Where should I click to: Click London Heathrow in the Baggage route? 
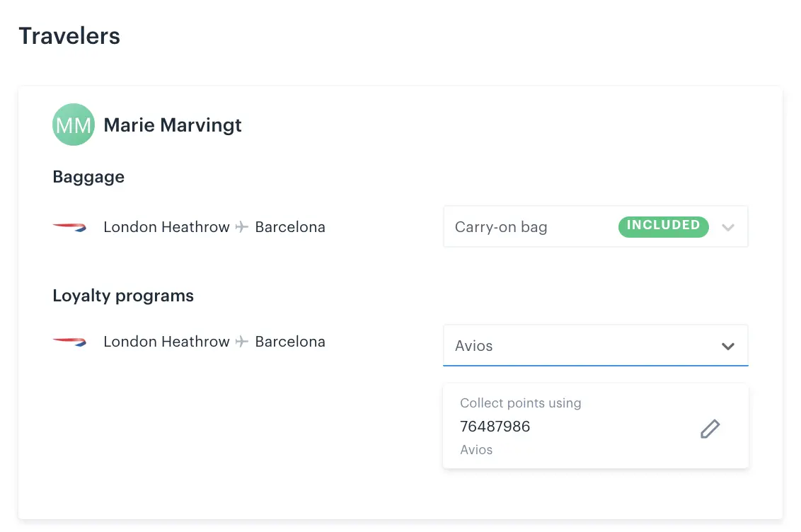[166, 226]
